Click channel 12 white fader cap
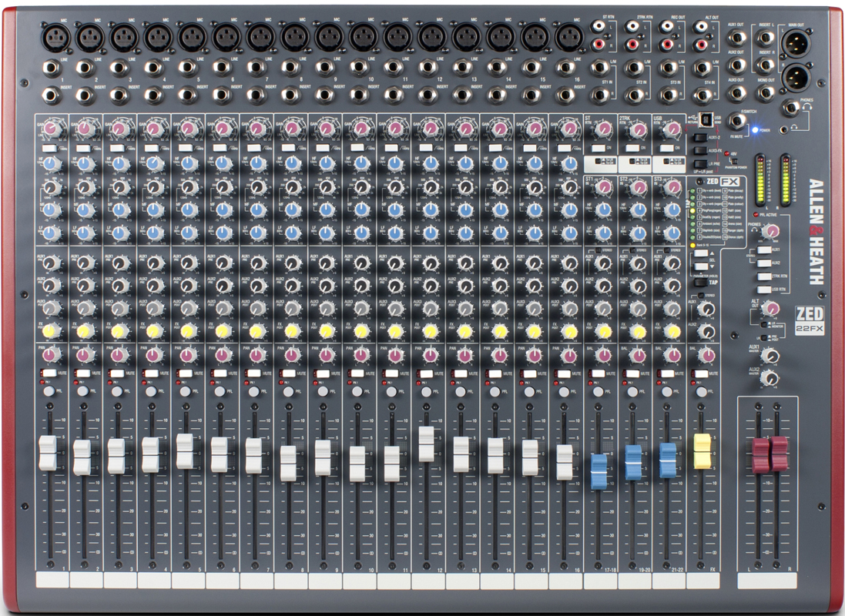 click(x=426, y=443)
